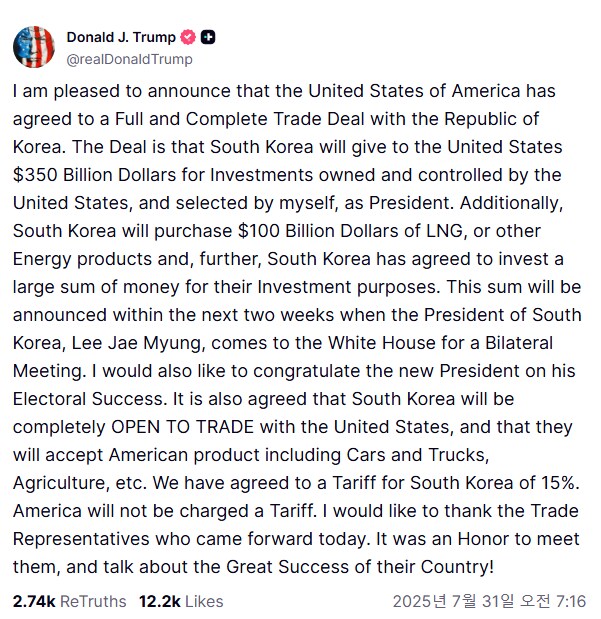Click the closing "Great Success of their Country!" text
Image resolution: width=601 pixels, height=619 pixels.
click(x=360, y=567)
